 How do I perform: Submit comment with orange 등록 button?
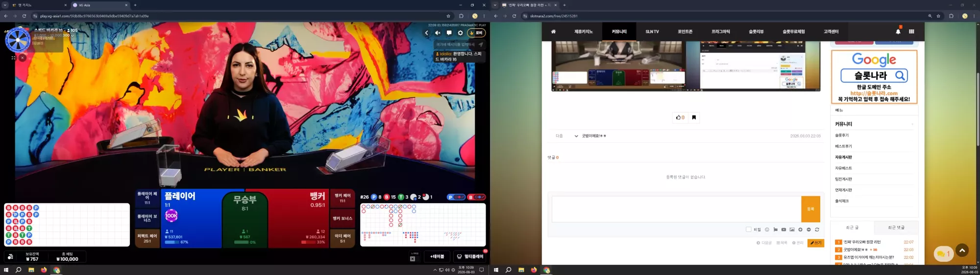(x=810, y=209)
